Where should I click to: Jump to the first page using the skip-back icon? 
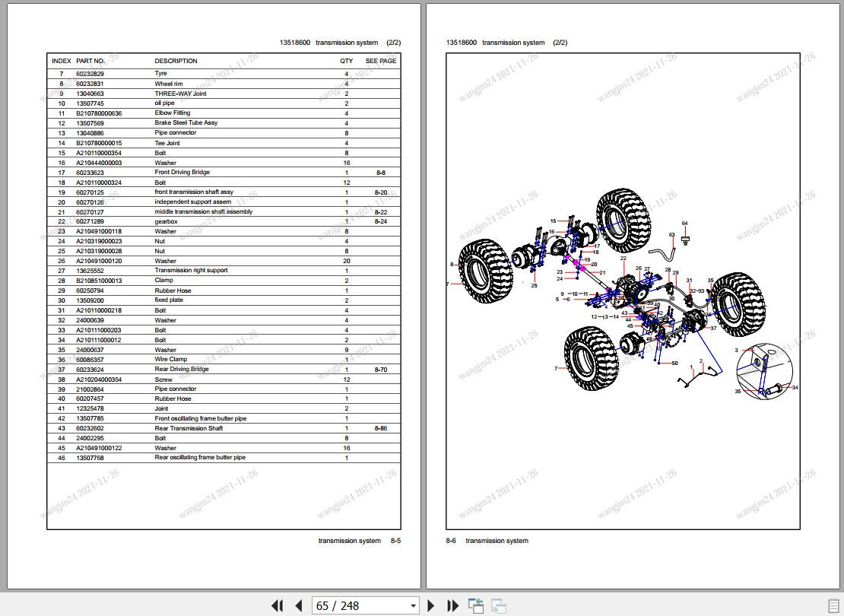[278, 605]
